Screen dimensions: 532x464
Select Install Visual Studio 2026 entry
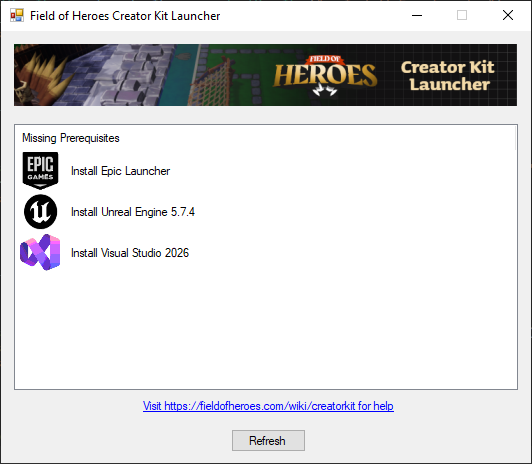(x=130, y=253)
